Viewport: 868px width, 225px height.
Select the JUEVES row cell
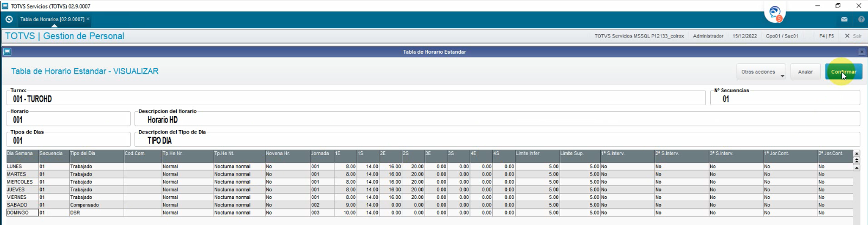pos(22,190)
